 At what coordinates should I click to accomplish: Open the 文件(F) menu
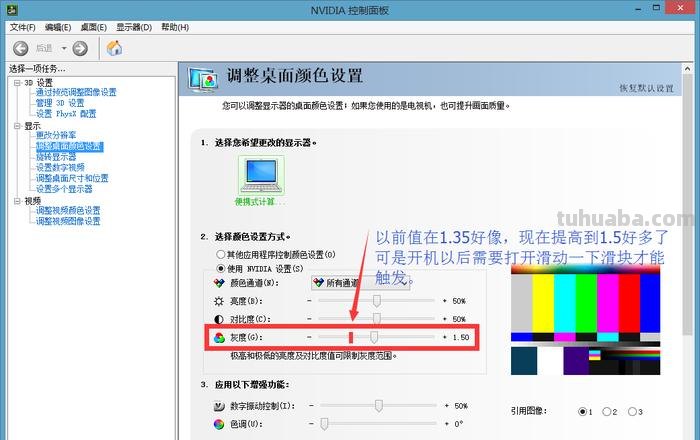click(x=22, y=27)
